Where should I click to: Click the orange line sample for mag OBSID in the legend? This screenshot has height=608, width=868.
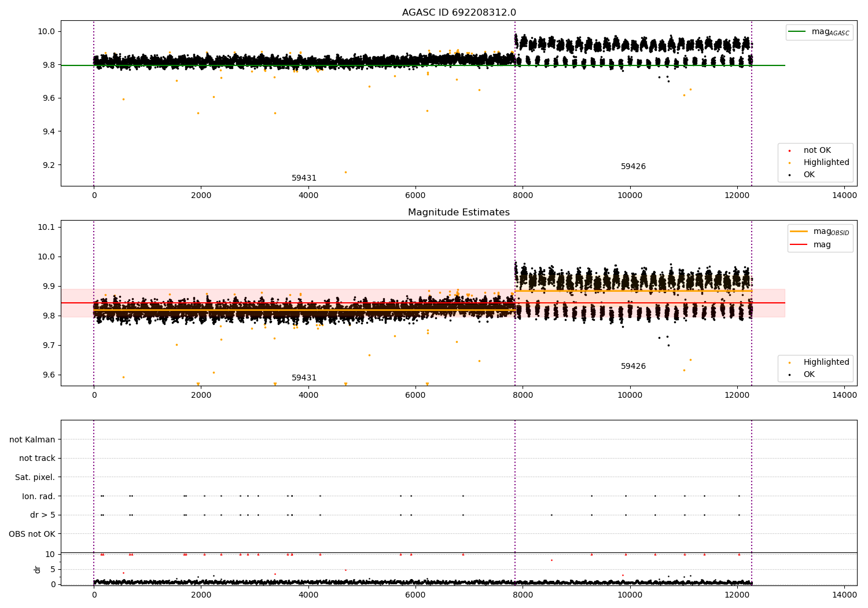(799, 232)
